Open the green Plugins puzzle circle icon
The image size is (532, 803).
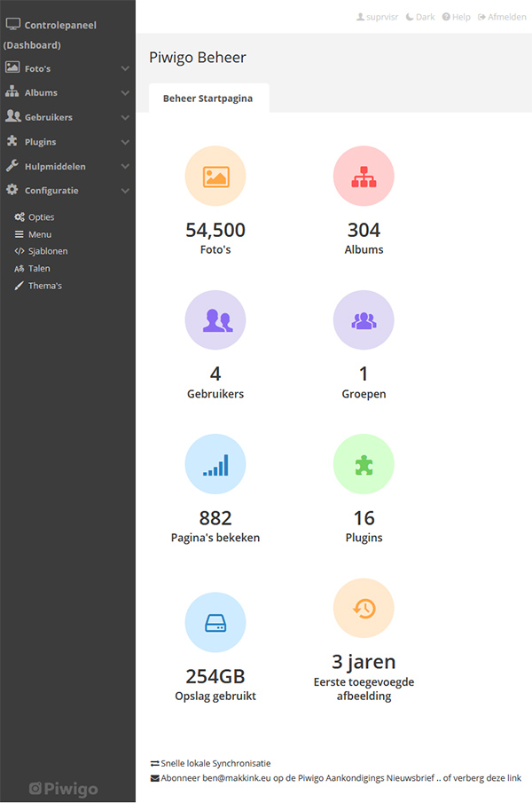364,464
